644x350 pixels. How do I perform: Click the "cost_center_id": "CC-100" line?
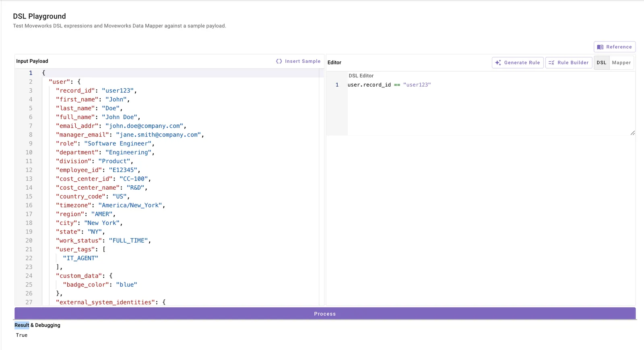click(103, 179)
